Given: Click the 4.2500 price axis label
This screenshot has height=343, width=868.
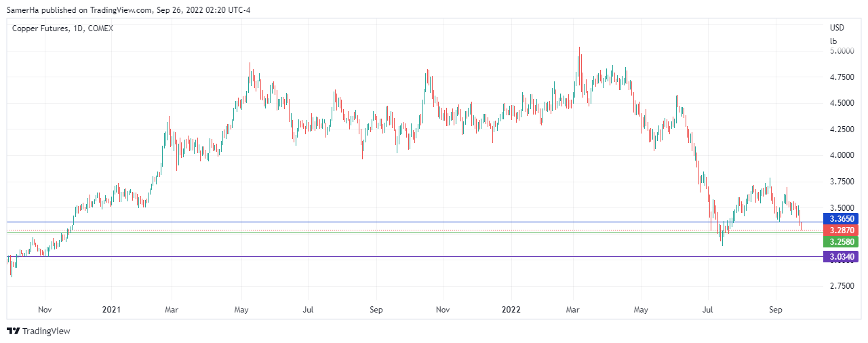Looking at the screenshot, I should [x=842, y=129].
